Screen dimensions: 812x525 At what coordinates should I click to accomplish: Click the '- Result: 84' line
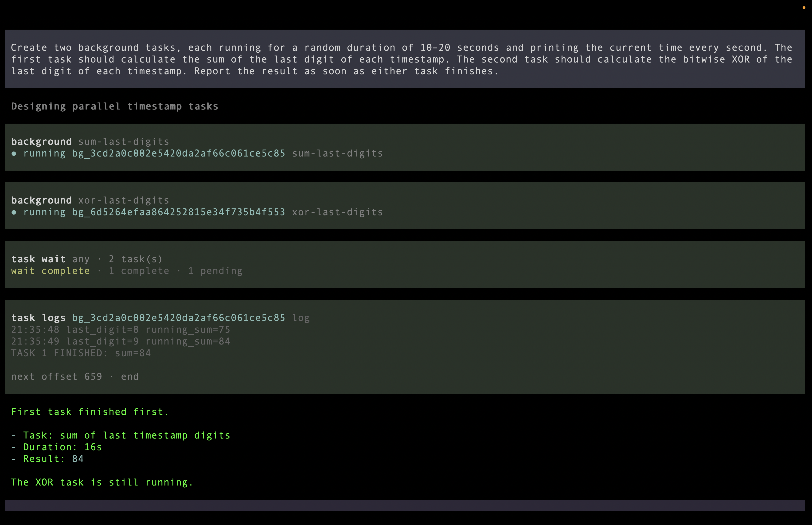(47, 459)
